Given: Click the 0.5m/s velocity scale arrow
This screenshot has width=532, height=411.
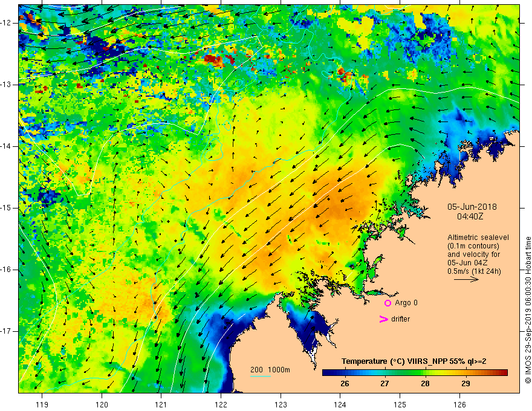Looking at the screenshot, I should pyautogui.click(x=466, y=279).
